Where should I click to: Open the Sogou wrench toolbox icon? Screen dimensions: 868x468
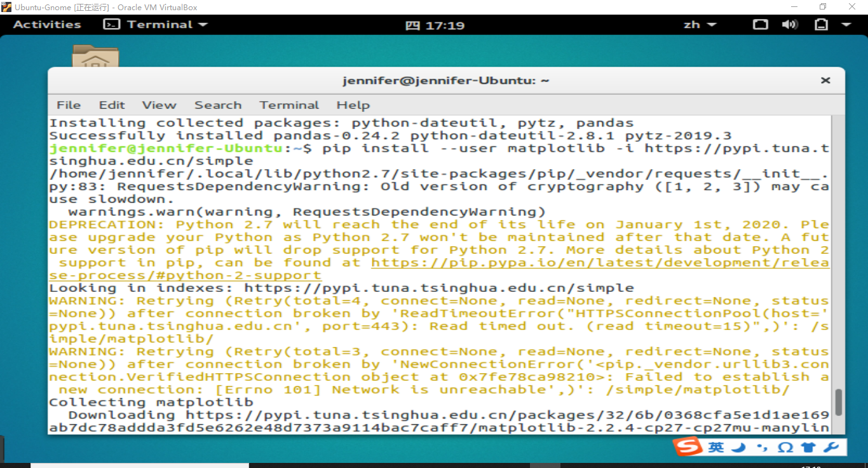[x=831, y=448]
